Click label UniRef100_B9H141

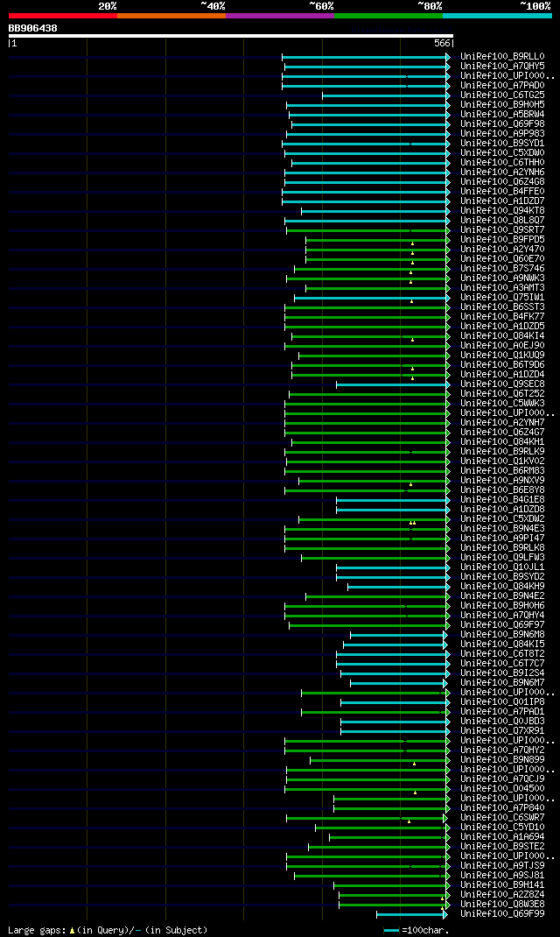pos(502,885)
